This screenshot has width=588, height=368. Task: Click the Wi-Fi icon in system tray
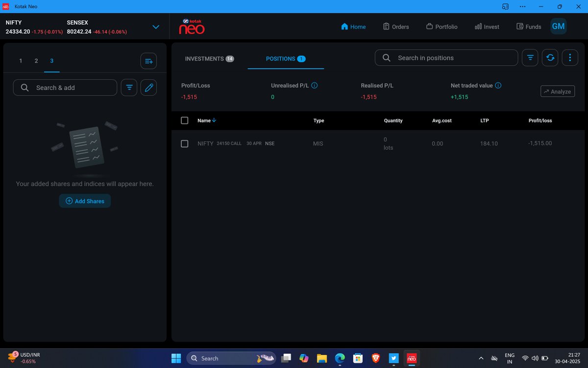[525, 358]
